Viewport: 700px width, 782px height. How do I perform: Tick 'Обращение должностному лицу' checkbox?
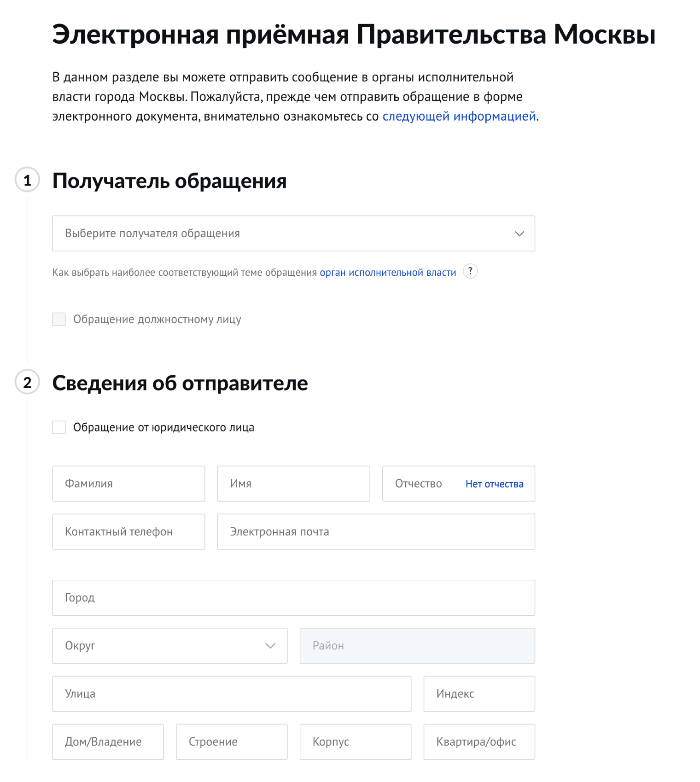tap(59, 319)
